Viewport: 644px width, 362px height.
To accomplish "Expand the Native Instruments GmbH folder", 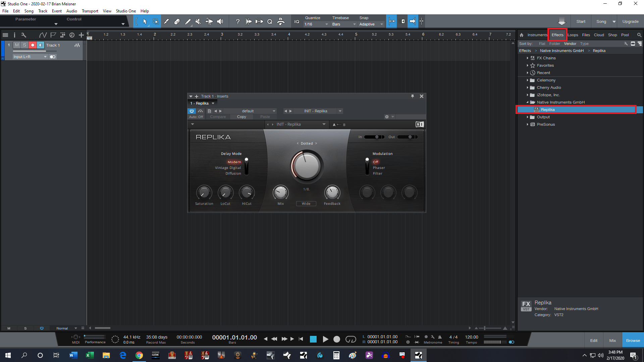I will [527, 102].
